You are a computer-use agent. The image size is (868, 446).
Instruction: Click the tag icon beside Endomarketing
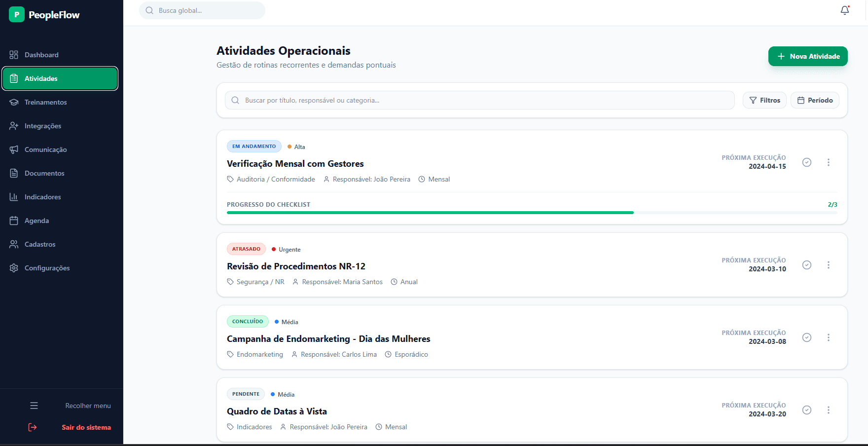pyautogui.click(x=230, y=354)
